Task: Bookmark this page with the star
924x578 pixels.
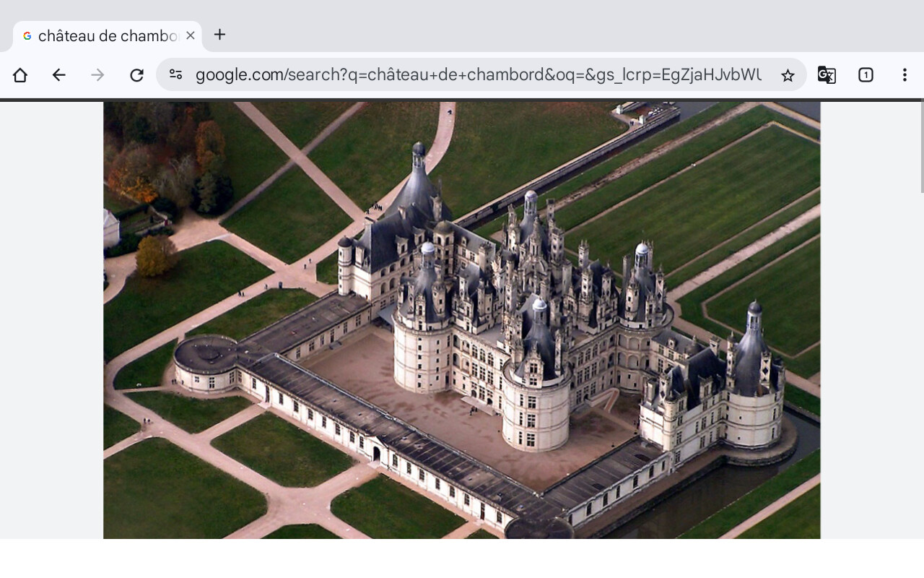Action: 788,75
